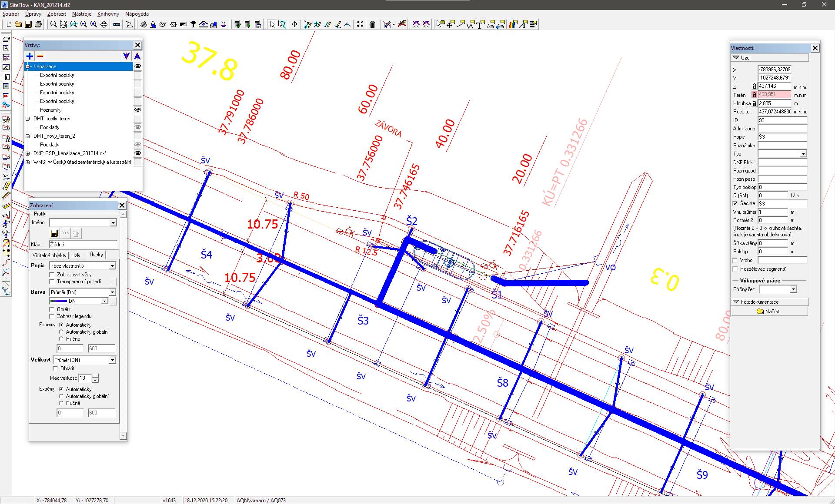The width and height of the screenshot is (835, 504).
Task: Click the Print icon in toolbar
Action: (x=38, y=24)
